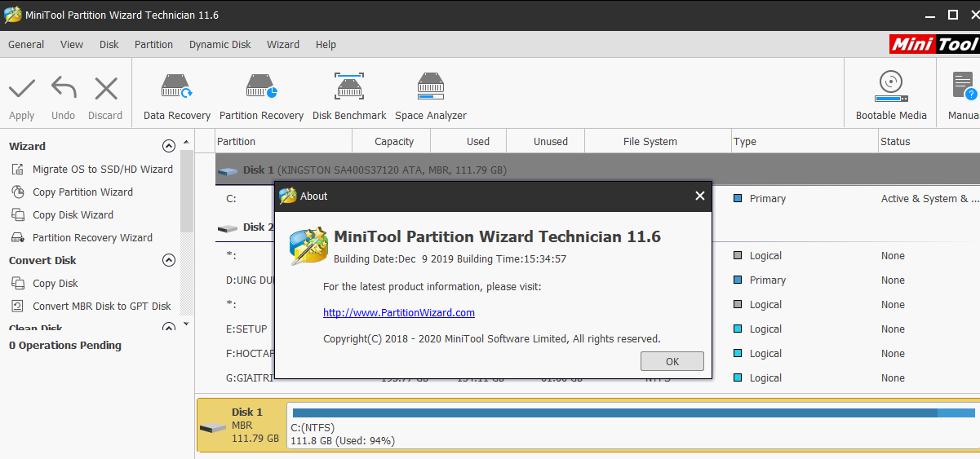Open the Partition menu
The width and height of the screenshot is (980, 459).
pos(154,45)
